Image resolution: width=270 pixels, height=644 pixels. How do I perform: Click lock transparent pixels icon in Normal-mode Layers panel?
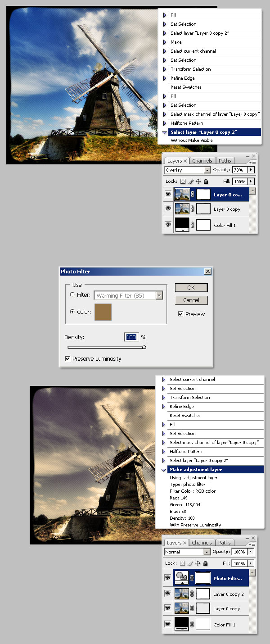(x=182, y=563)
